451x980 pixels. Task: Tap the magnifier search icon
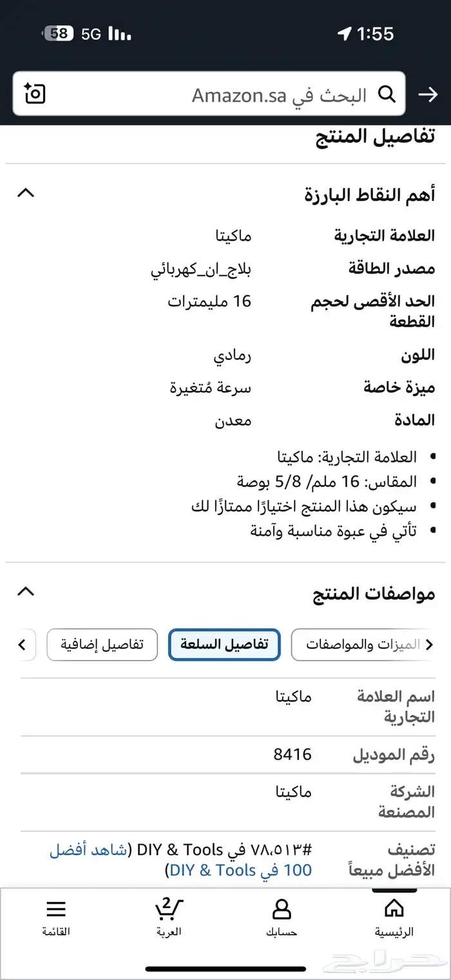click(387, 95)
